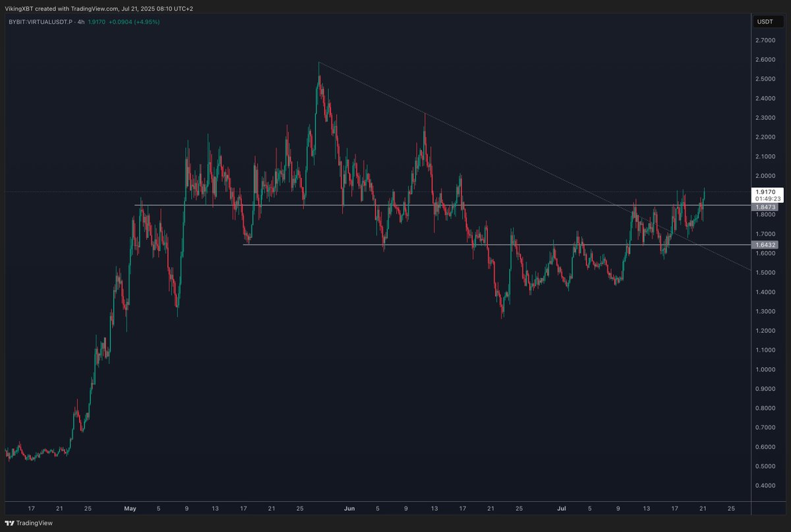The height and width of the screenshot is (532, 791).
Task: Select the horizontal line at 1.8473
Action: 442,206
